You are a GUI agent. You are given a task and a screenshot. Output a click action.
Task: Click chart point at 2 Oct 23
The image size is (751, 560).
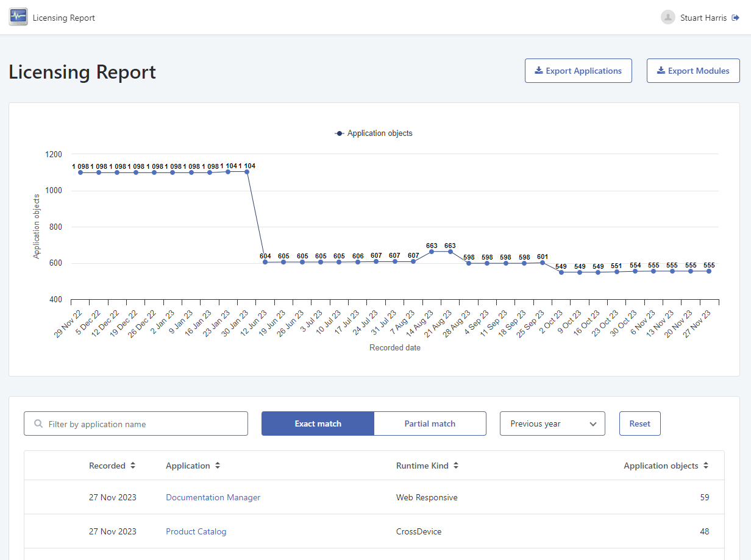click(x=561, y=272)
